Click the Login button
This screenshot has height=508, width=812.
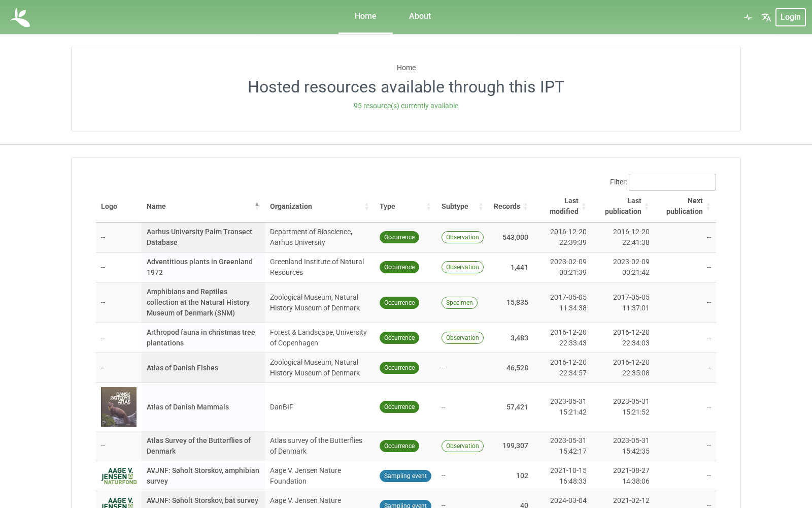(x=790, y=17)
